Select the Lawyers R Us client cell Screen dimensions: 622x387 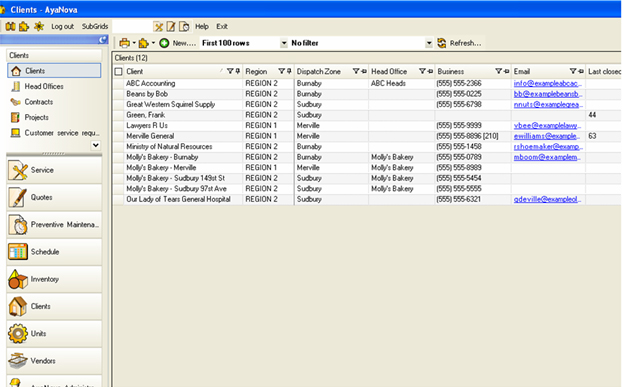click(x=183, y=126)
